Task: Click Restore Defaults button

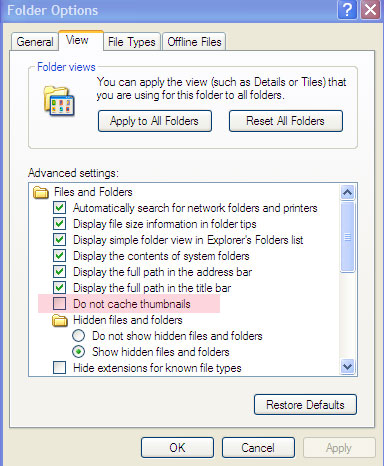Action: [x=305, y=405]
